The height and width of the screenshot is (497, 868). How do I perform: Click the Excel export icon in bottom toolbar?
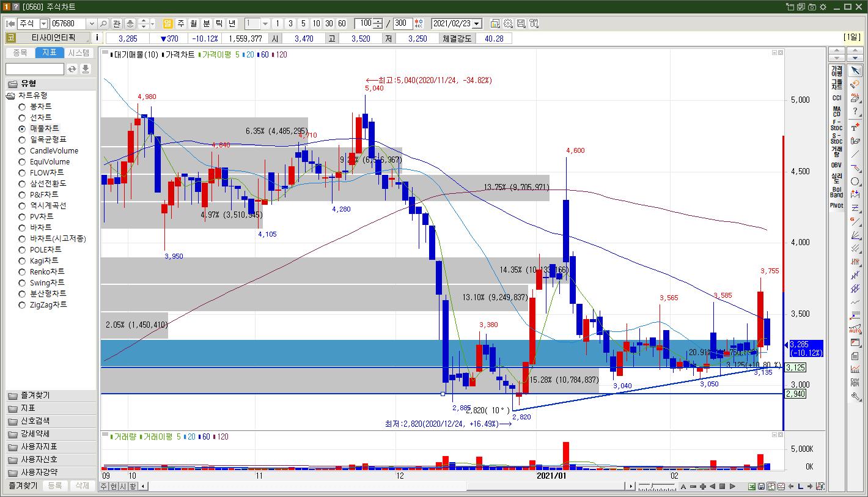pyautogui.click(x=751, y=487)
